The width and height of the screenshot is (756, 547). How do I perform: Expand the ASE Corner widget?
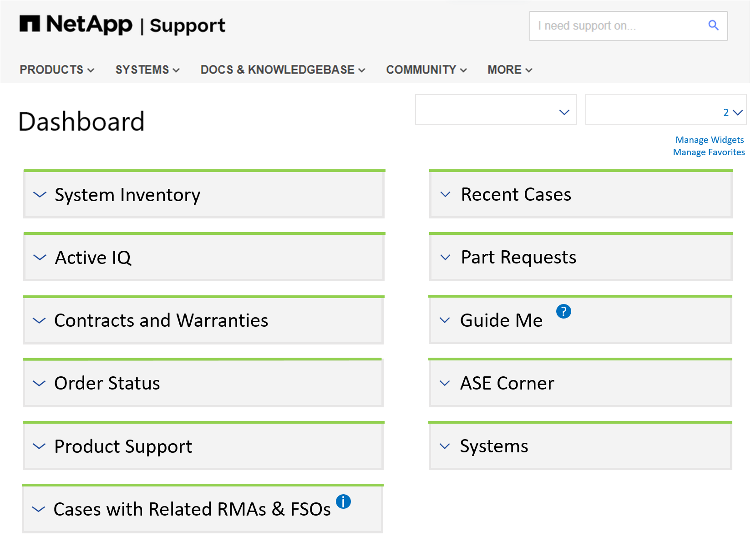[x=445, y=383]
